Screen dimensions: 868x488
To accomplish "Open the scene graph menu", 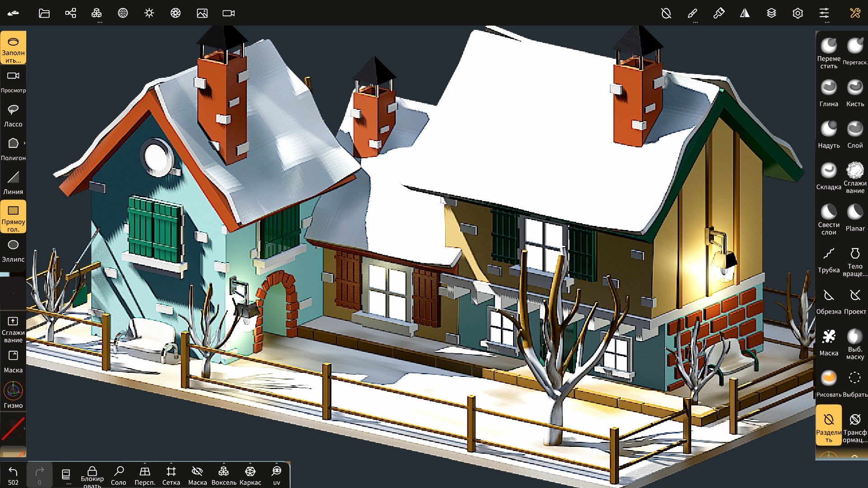I will [71, 13].
